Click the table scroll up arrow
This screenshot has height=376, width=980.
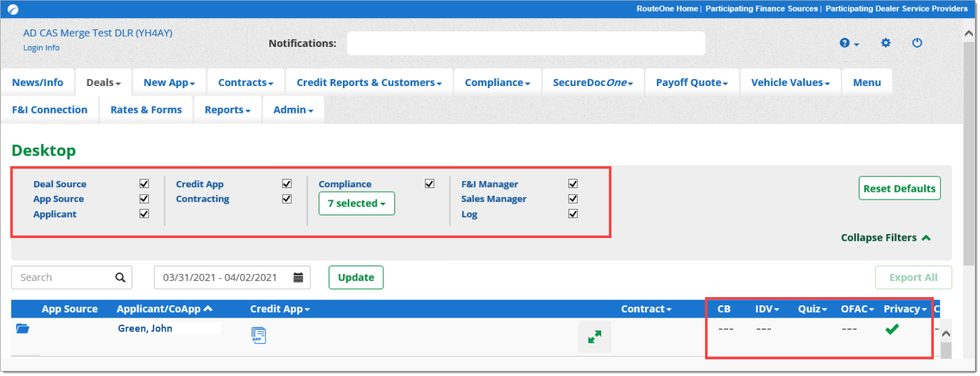(947, 334)
